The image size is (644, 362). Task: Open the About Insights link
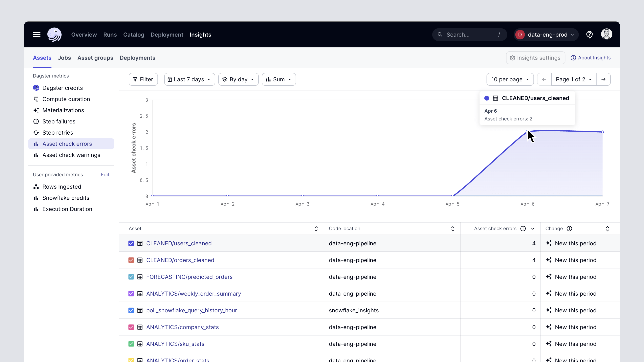591,58
